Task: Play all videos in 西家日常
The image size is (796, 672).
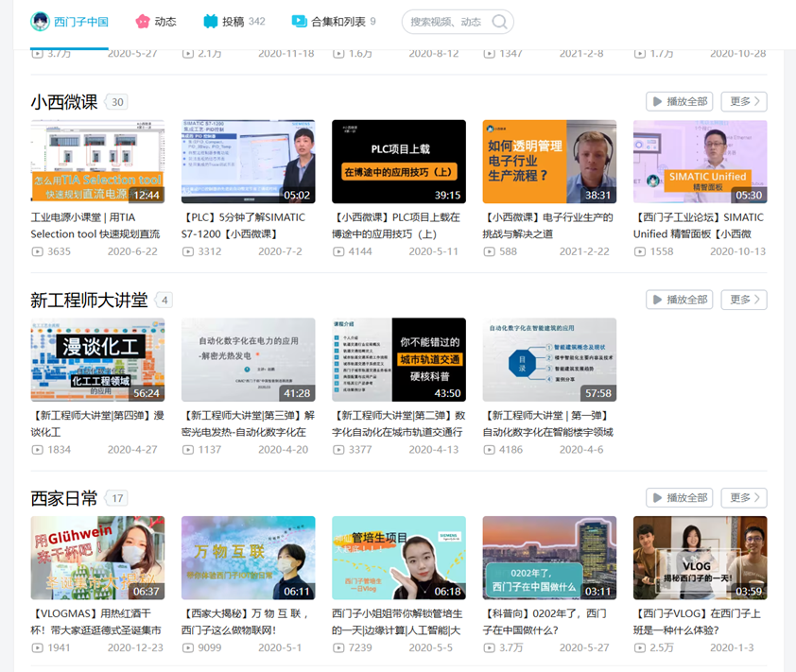Action: (679, 498)
